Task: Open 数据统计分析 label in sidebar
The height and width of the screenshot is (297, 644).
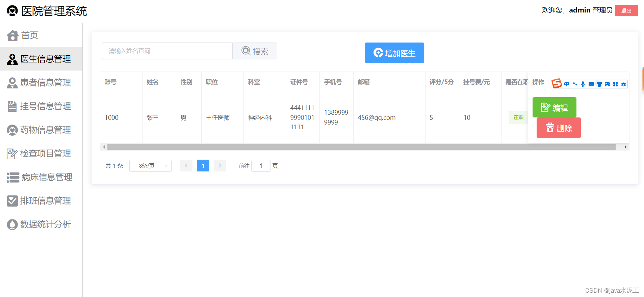Action: click(46, 224)
